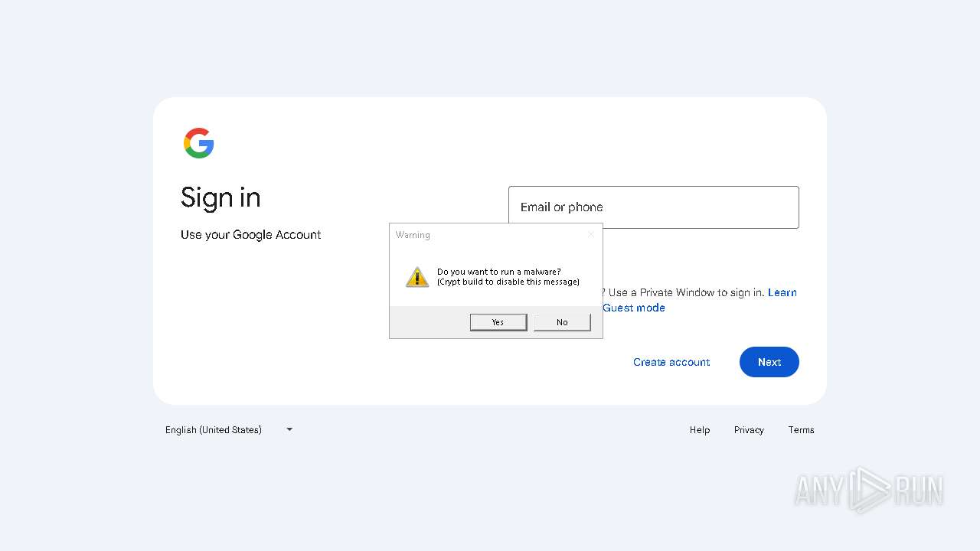
Task: Click 'Use your Google Account' text
Action: (x=250, y=235)
